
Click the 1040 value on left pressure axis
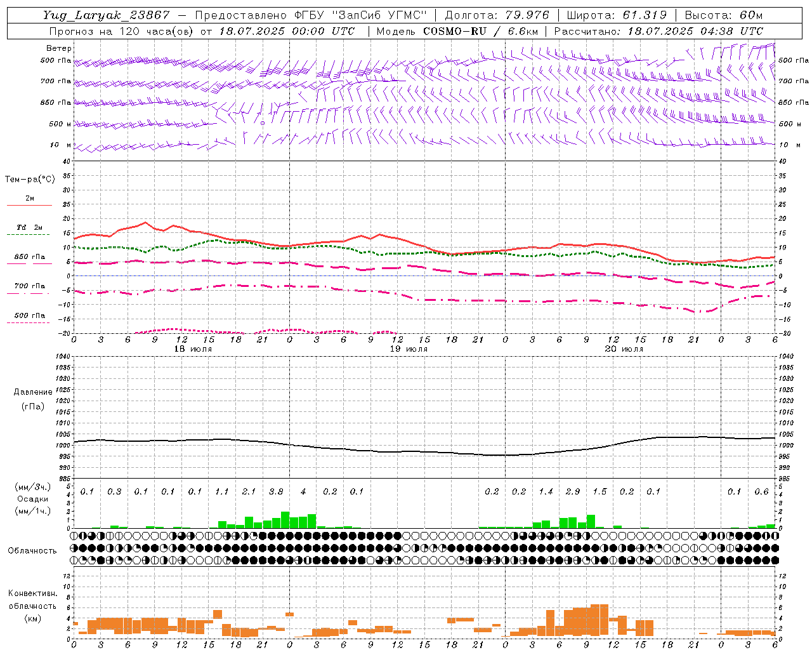coord(63,356)
